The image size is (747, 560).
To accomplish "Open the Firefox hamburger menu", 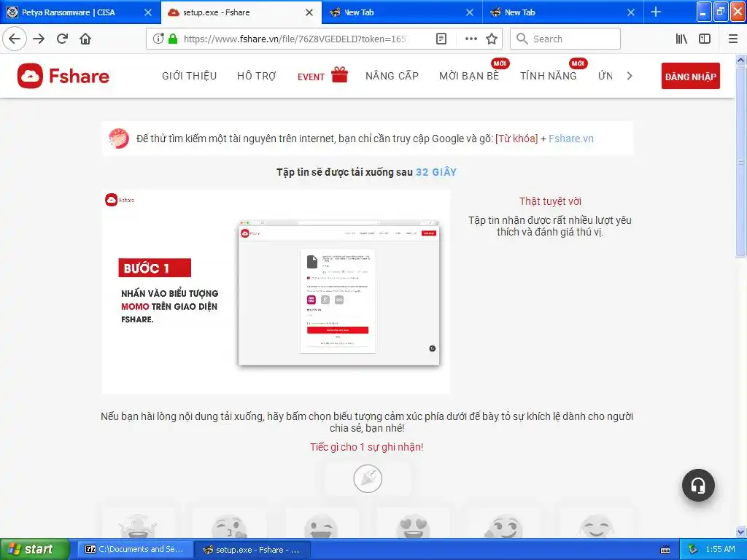I will point(732,39).
